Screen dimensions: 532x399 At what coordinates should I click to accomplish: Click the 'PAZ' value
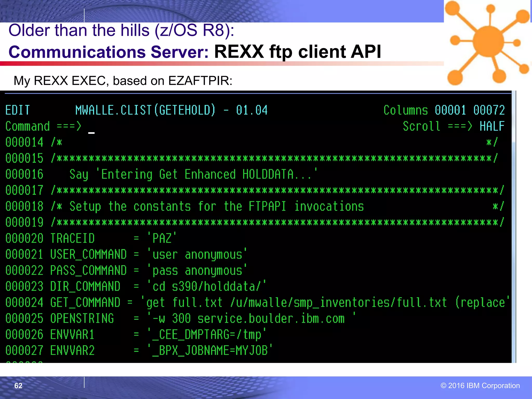[x=162, y=238]
